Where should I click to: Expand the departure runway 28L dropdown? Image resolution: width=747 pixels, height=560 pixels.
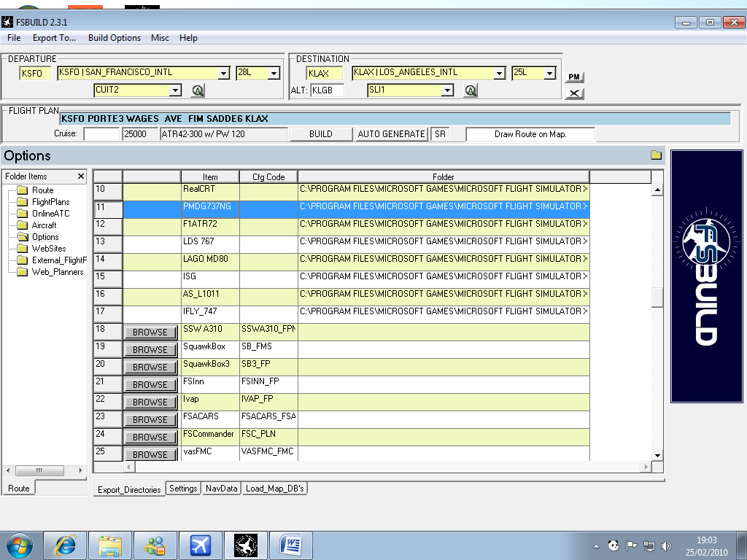coord(274,73)
